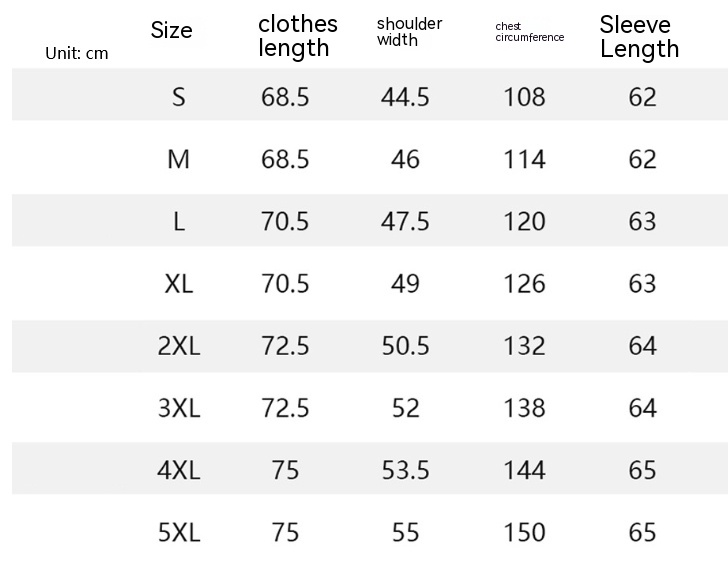
Task: Select the S size row label
Action: [179, 97]
